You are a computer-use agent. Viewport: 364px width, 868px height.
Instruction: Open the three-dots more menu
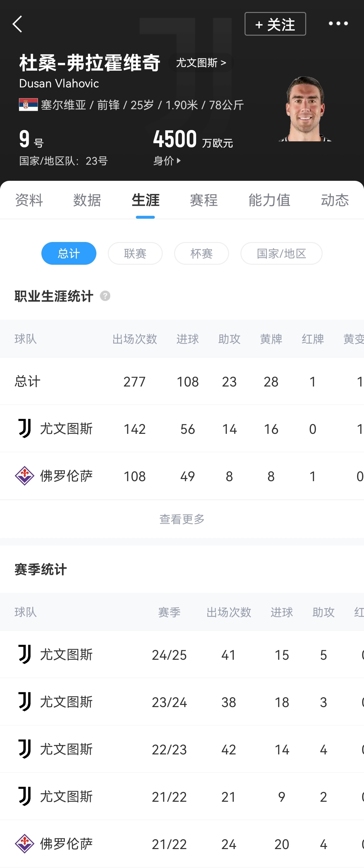pos(338,24)
